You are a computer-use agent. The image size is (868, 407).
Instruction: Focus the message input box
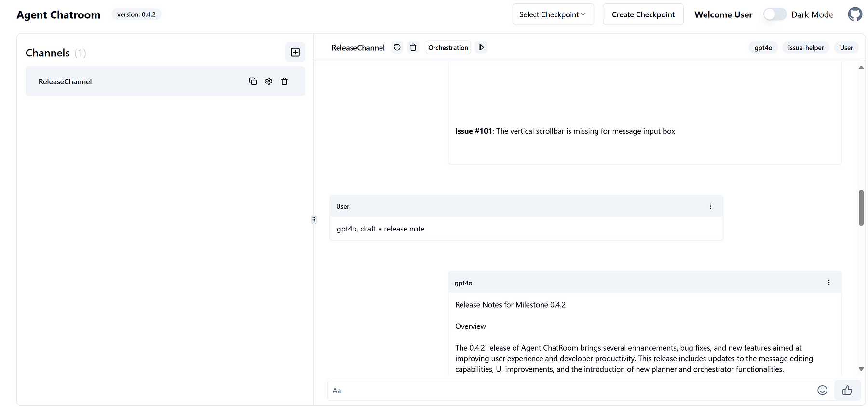[x=569, y=391]
